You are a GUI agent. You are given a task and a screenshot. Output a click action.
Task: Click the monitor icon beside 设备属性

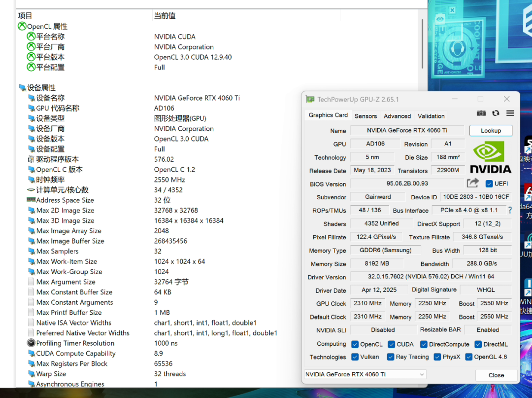(23, 88)
